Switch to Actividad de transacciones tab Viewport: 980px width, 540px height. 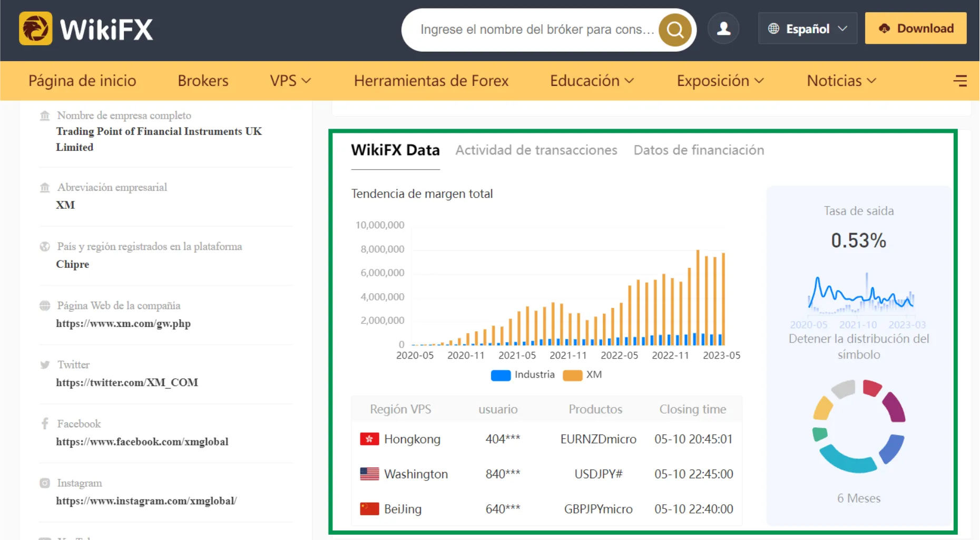(536, 150)
